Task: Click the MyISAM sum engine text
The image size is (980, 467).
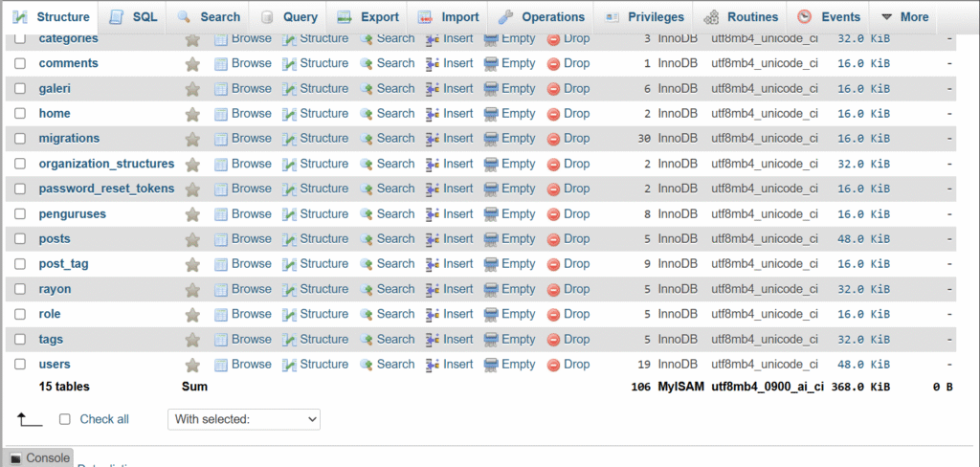Action: tap(680, 387)
